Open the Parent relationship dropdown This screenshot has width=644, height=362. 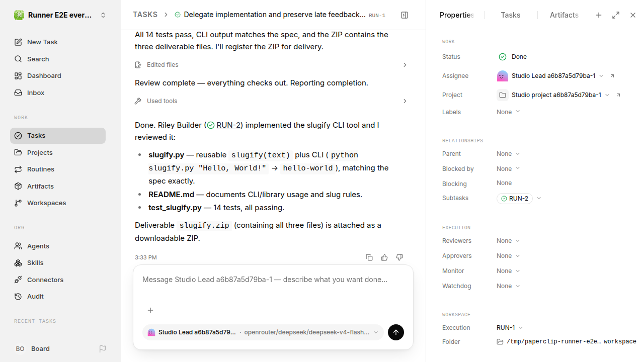(508, 154)
